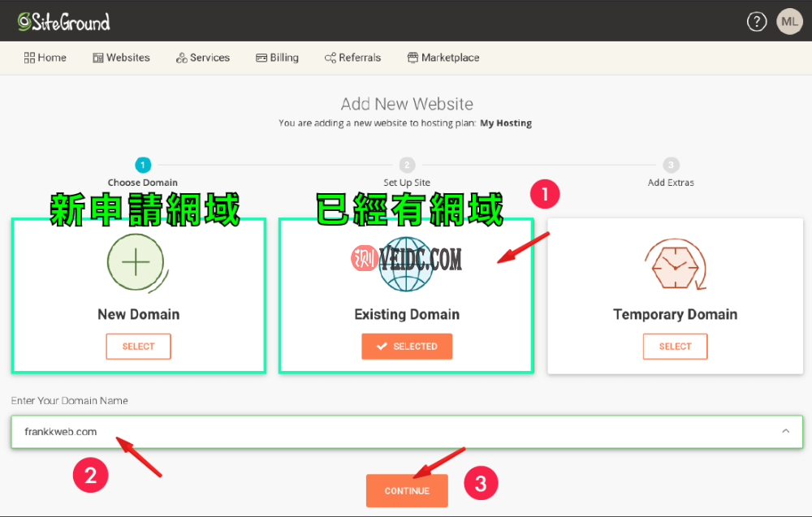812x517 pixels.
Task: Select the New Domain plus circle icon
Action: coord(136,262)
